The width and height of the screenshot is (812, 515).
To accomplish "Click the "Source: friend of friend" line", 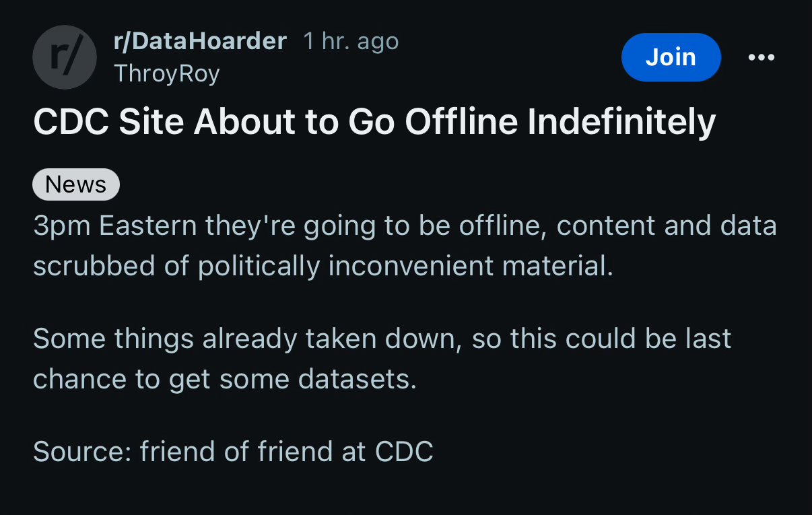I will point(233,451).
